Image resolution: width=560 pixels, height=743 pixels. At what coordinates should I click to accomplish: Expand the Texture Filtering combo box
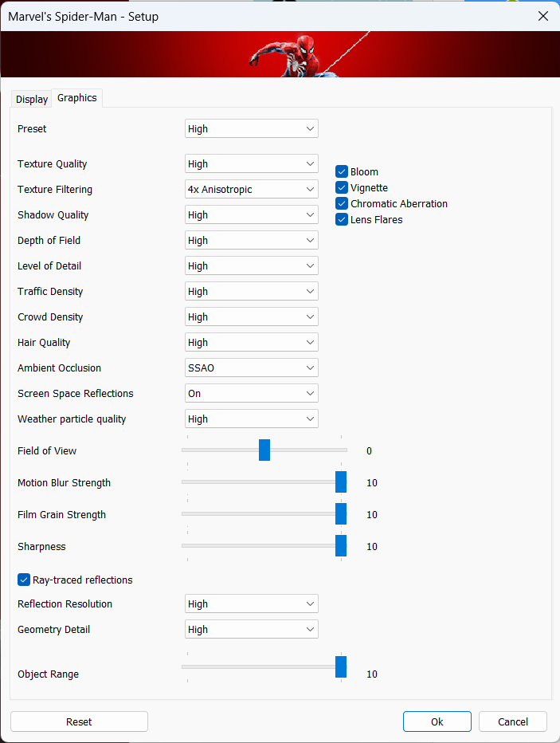tap(251, 189)
